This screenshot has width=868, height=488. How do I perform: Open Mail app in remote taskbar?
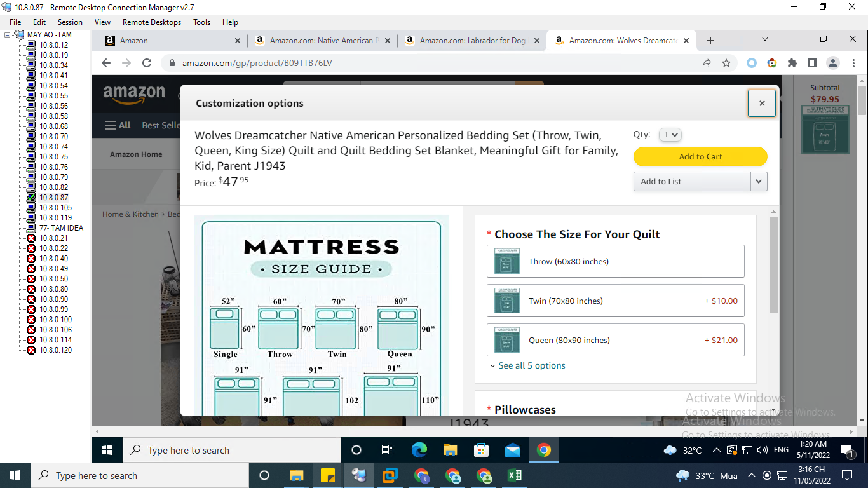click(513, 450)
